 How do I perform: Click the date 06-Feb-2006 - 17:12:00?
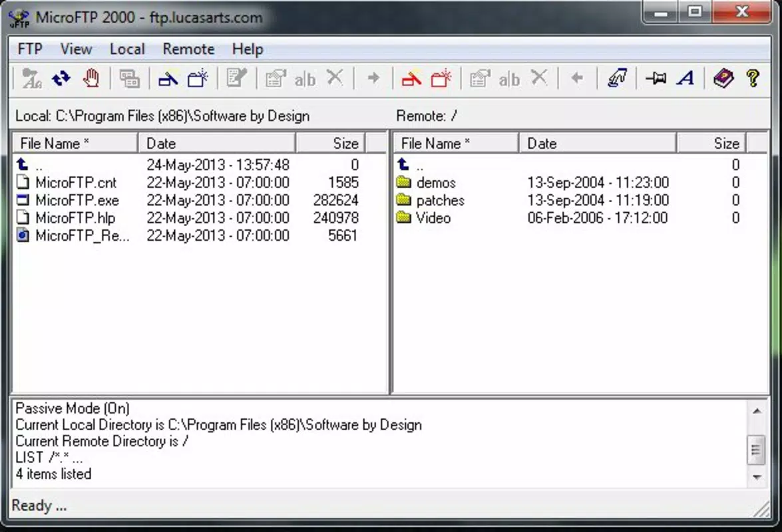pos(598,217)
